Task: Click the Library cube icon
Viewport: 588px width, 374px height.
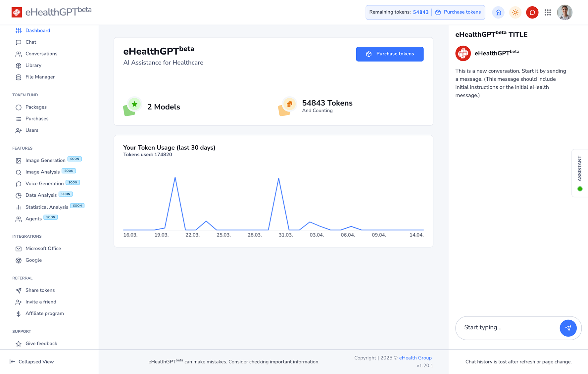Action: 19,66
